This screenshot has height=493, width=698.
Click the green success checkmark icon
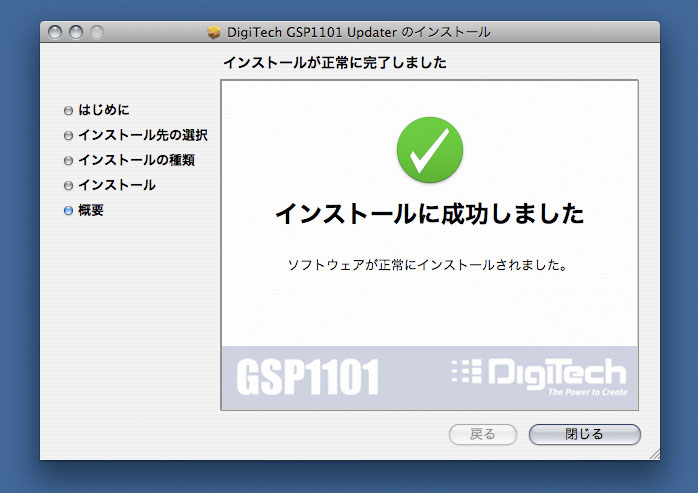point(430,150)
